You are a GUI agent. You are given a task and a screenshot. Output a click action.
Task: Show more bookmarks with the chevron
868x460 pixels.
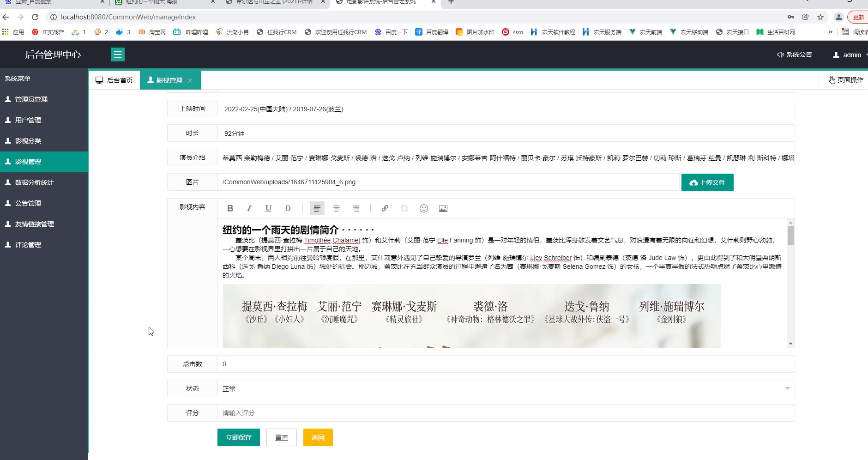click(x=830, y=32)
